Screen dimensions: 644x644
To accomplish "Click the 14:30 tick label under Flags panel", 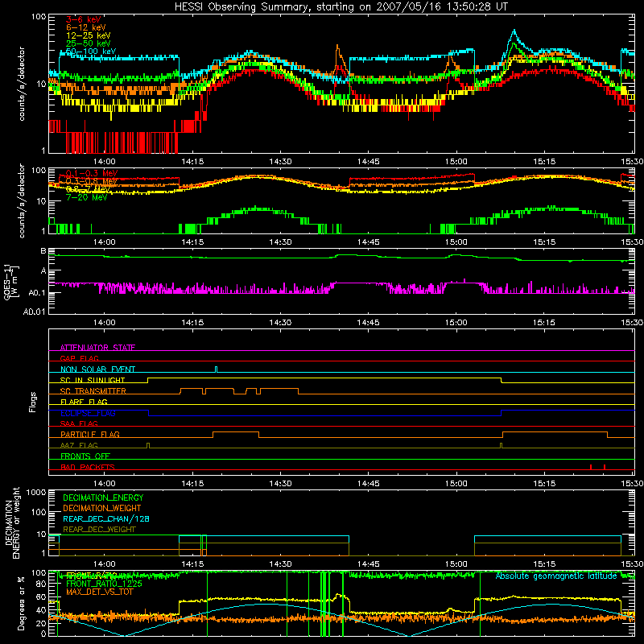I will 280,484.
